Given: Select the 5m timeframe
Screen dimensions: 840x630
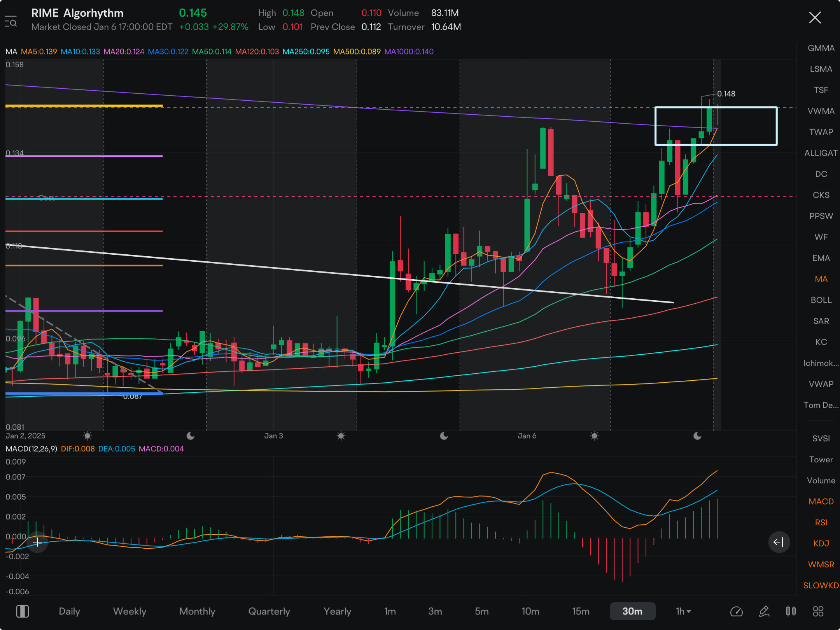Looking at the screenshot, I should coord(481,611).
